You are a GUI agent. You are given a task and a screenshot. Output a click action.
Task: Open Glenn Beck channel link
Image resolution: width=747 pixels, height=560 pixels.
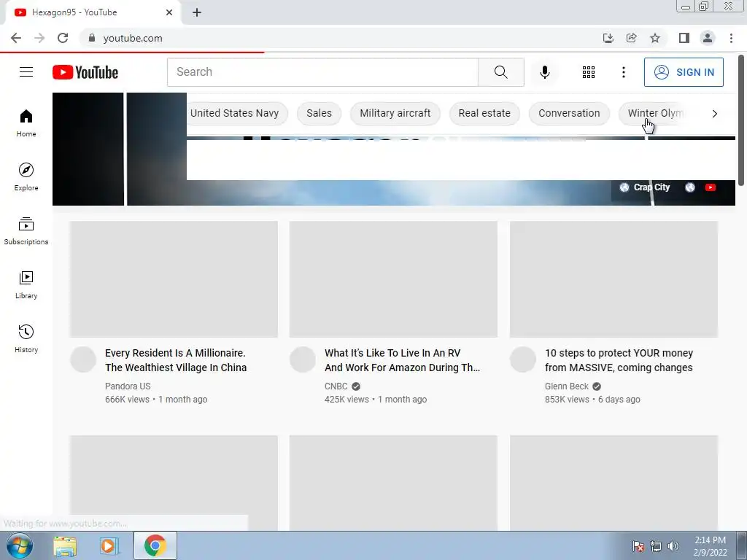[566, 386]
